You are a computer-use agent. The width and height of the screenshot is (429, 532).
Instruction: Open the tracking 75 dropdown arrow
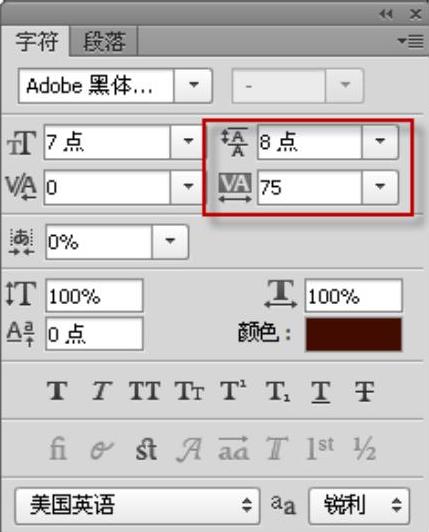[x=380, y=187]
